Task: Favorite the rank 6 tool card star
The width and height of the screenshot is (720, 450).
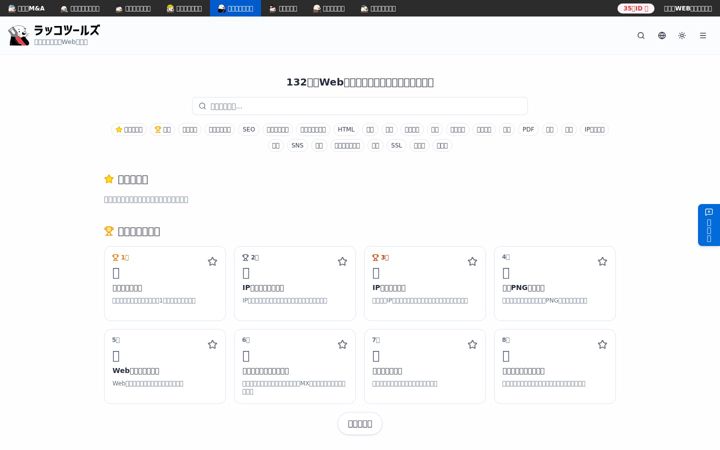Action: [342, 344]
